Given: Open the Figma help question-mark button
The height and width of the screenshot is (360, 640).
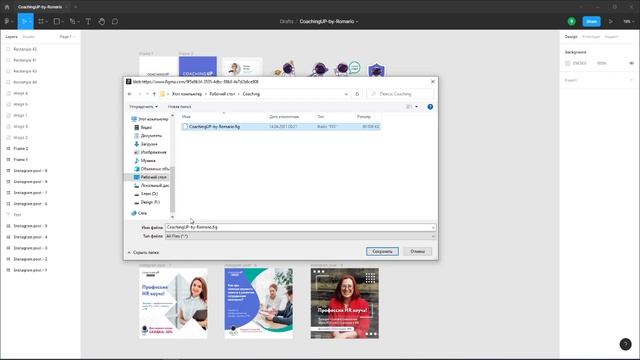Looking at the screenshot, I should click(625, 344).
